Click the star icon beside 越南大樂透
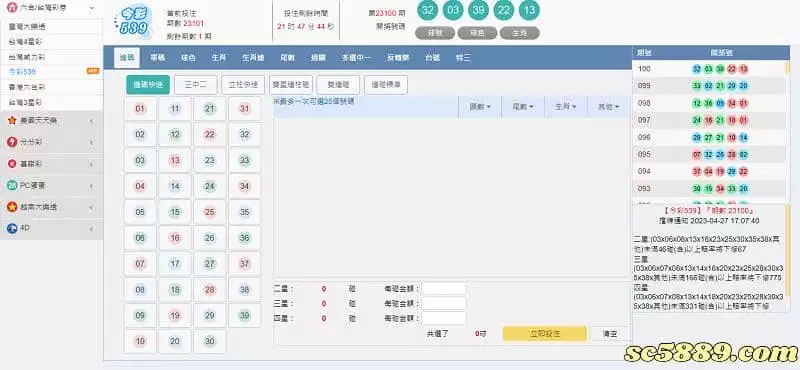 [x=12, y=207]
